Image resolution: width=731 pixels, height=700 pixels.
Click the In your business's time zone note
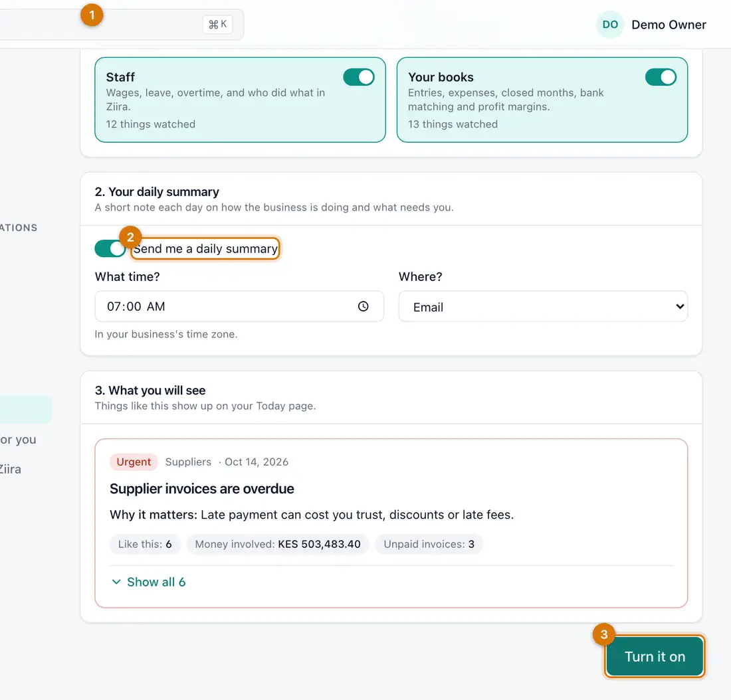tap(166, 334)
